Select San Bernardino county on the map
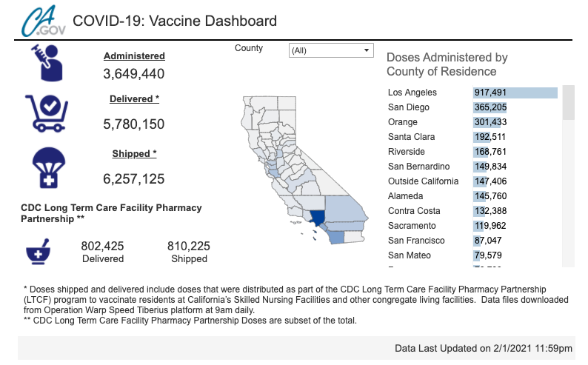Image resolution: width=588 pixels, height=365 pixels. (x=343, y=207)
